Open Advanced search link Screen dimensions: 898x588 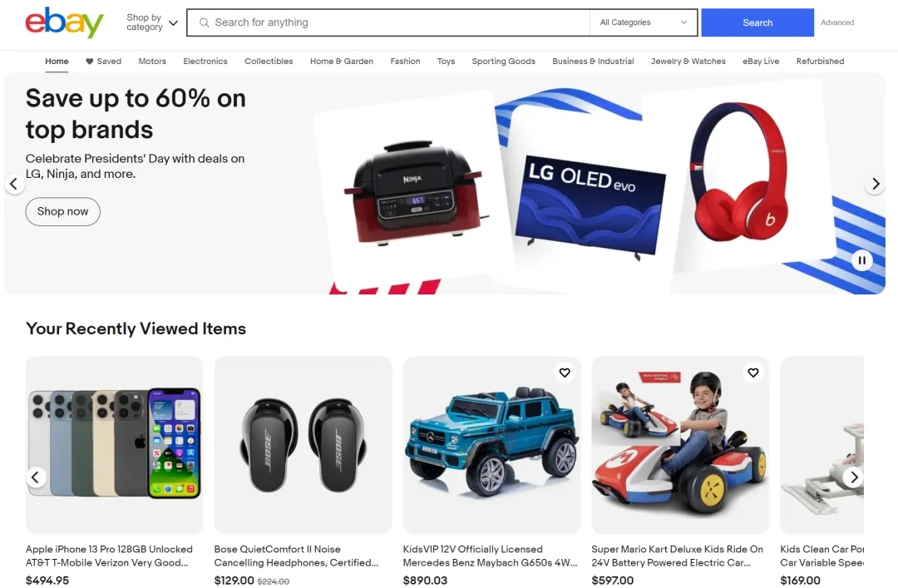click(836, 22)
